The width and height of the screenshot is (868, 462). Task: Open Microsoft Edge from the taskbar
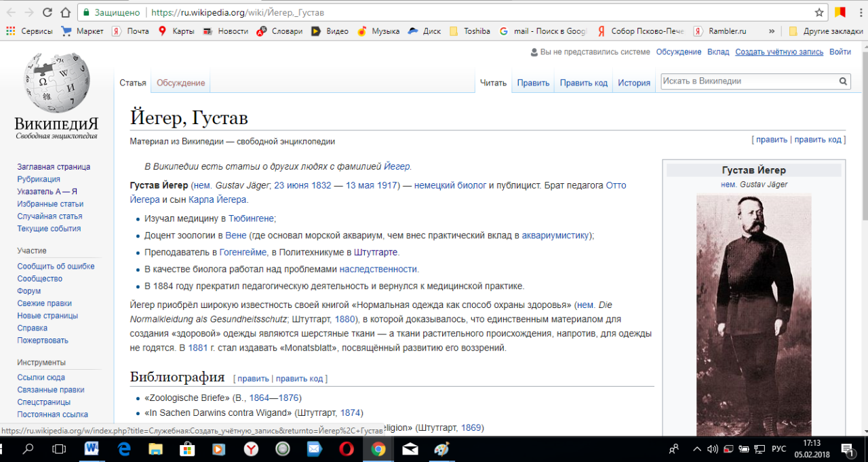click(124, 449)
